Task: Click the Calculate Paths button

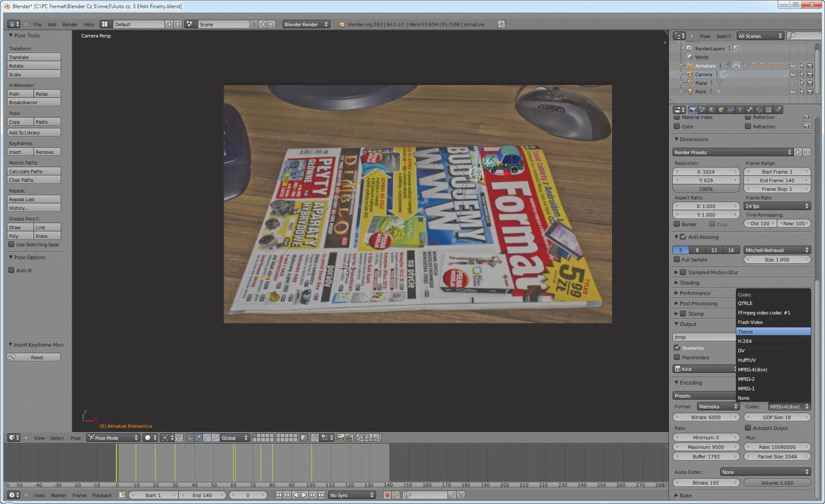Action: (x=34, y=171)
